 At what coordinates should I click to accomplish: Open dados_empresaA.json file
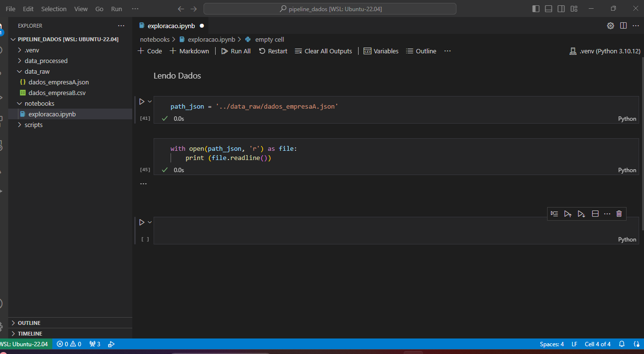pos(70,82)
